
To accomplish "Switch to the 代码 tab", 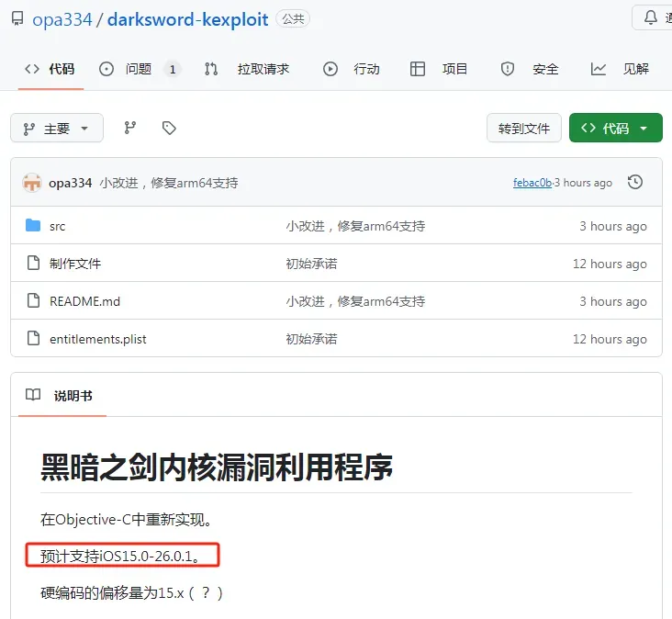I will pyautogui.click(x=50, y=69).
